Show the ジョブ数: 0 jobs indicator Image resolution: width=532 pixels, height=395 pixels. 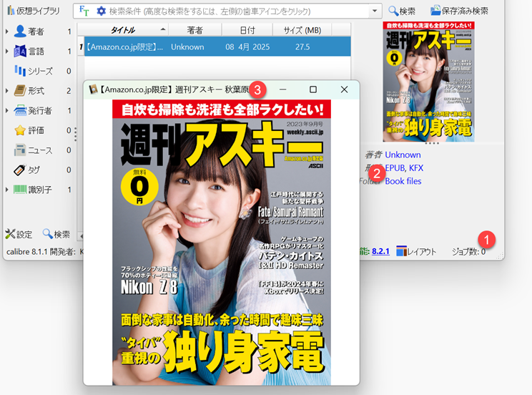[468, 252]
